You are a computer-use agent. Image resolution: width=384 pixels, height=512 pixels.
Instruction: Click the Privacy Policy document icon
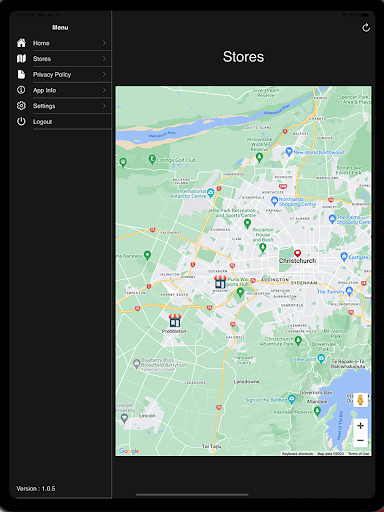point(21,74)
